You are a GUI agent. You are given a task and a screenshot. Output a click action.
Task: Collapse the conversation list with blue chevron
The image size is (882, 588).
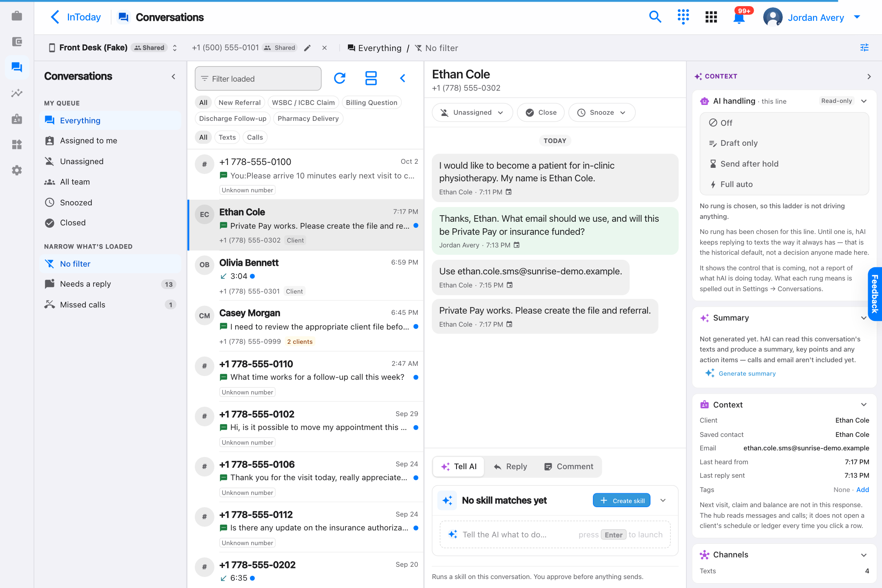[403, 78]
